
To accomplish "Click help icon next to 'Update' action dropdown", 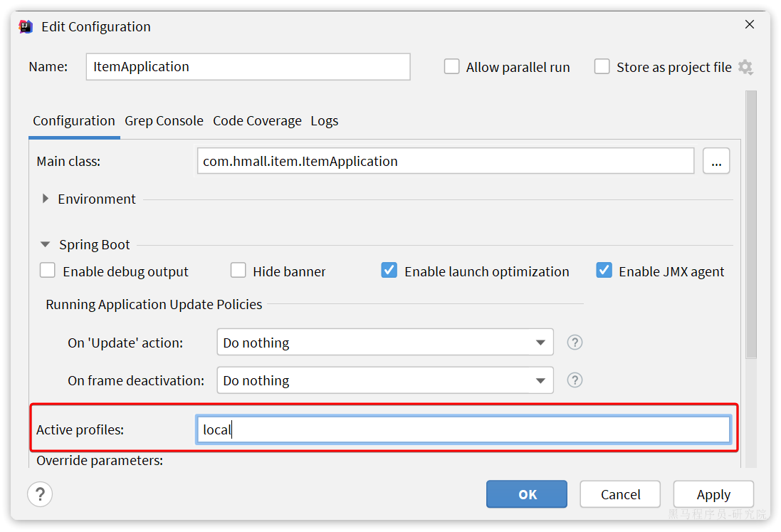I will point(575,343).
